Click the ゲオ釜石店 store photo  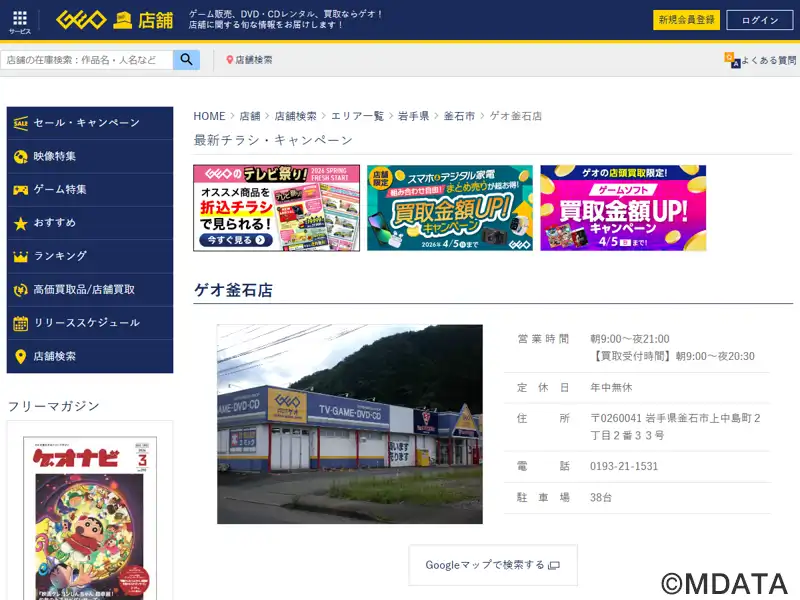click(350, 424)
